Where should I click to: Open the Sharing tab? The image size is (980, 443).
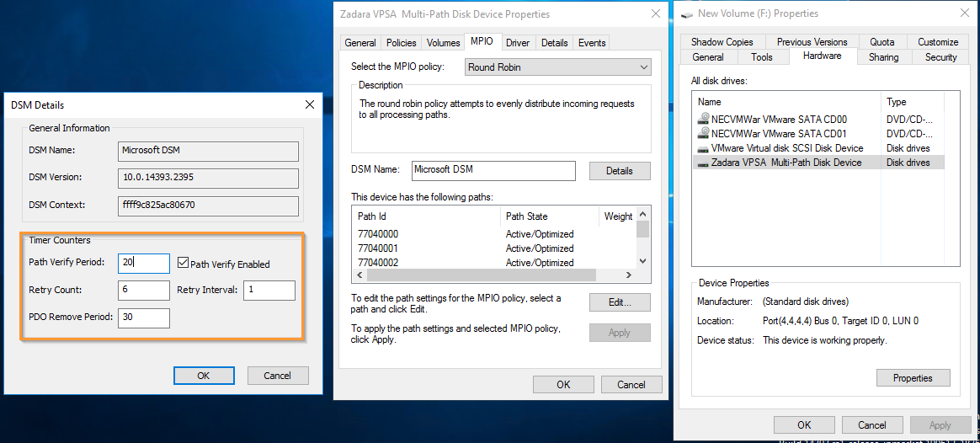883,57
